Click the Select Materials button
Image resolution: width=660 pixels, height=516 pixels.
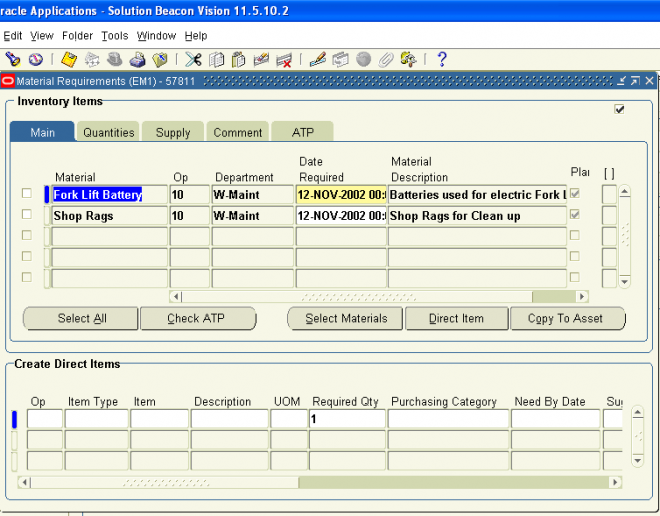point(345,319)
